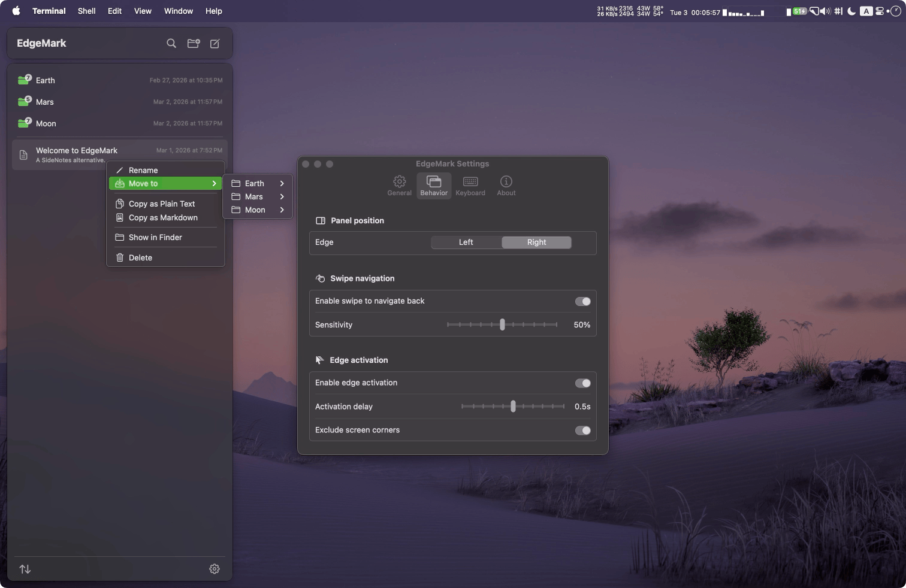
Task: Choose Rename from the context menu
Action: 143,170
